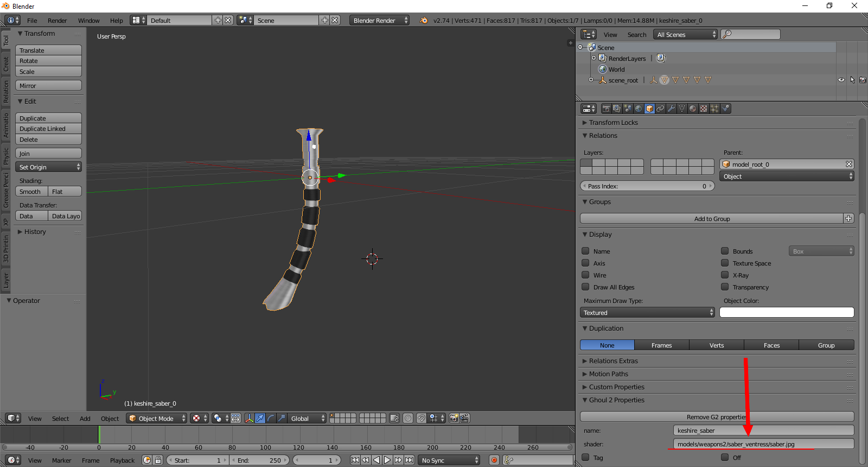Viewport: 868px width, 467px height.
Task: Enable the Name display checkbox
Action: (x=585, y=251)
